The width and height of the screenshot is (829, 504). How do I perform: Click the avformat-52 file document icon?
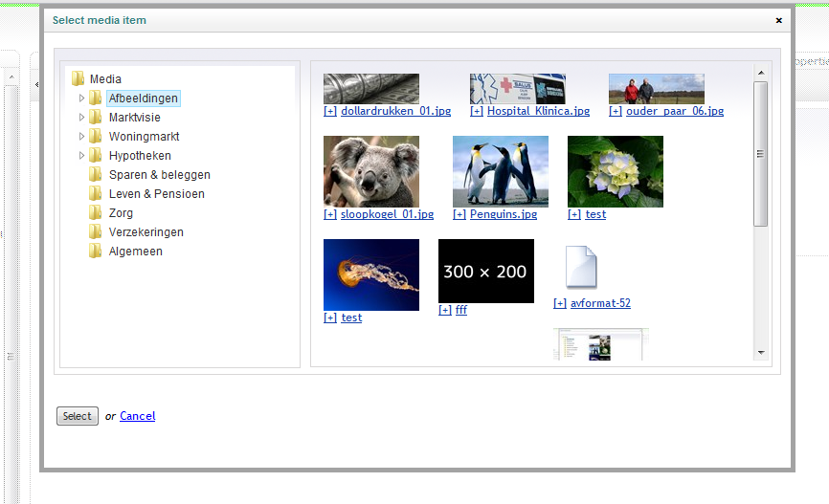click(x=581, y=267)
